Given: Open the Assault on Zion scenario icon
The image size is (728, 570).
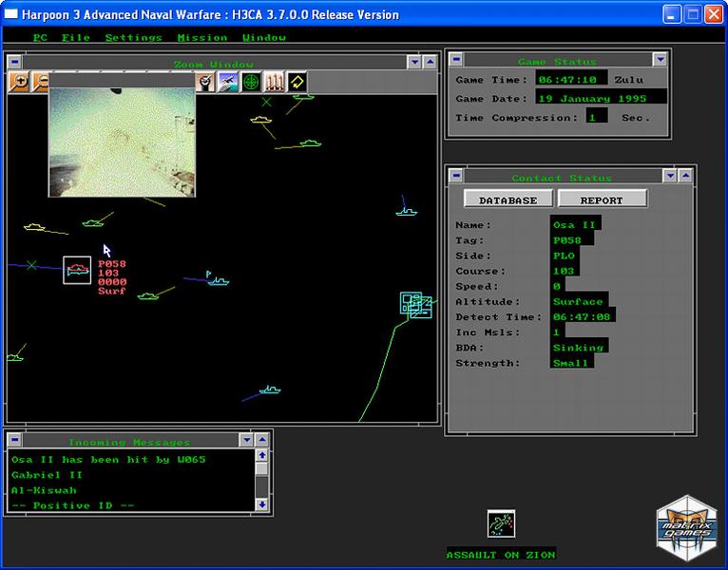Looking at the screenshot, I should (501, 523).
